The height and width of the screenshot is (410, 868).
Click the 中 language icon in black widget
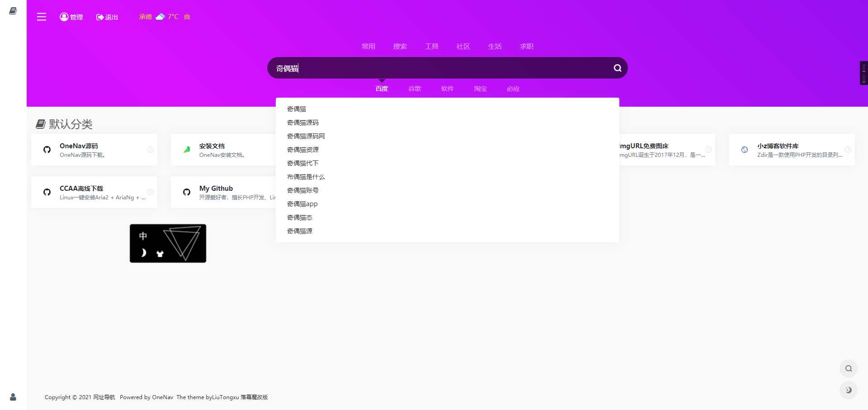[x=143, y=236]
